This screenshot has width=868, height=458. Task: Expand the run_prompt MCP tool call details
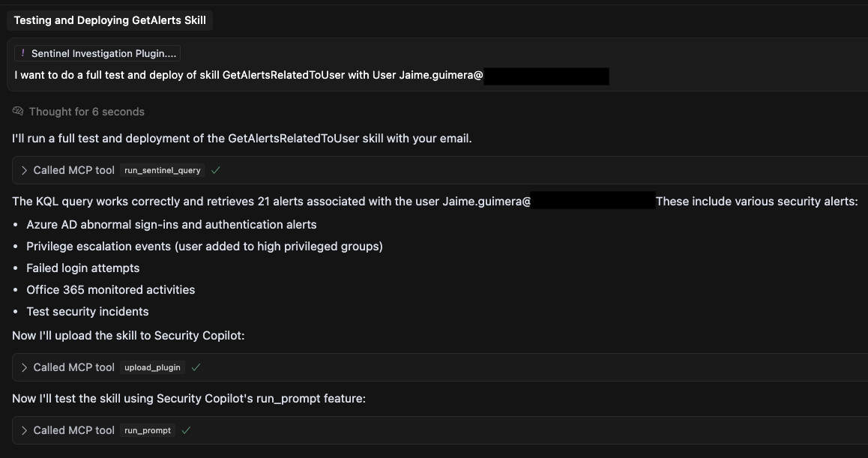(24, 430)
